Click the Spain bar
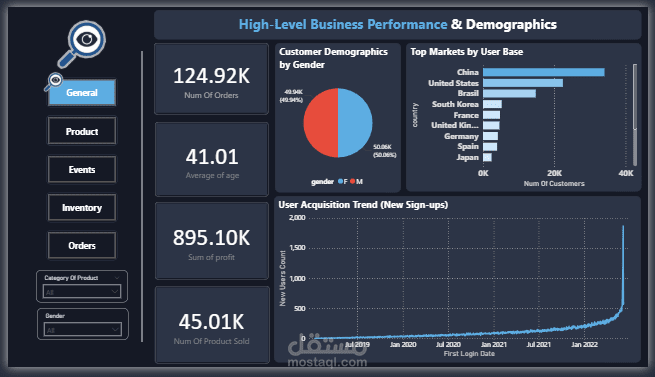Screen dimensions: 655x377 click(x=490, y=147)
